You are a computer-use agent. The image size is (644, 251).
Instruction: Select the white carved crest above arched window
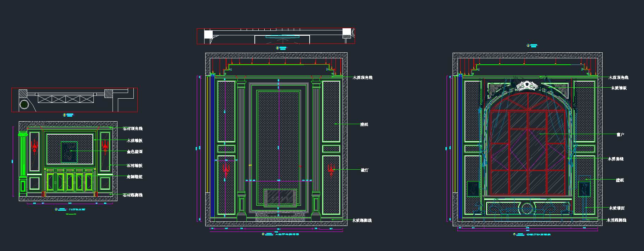[527, 85]
